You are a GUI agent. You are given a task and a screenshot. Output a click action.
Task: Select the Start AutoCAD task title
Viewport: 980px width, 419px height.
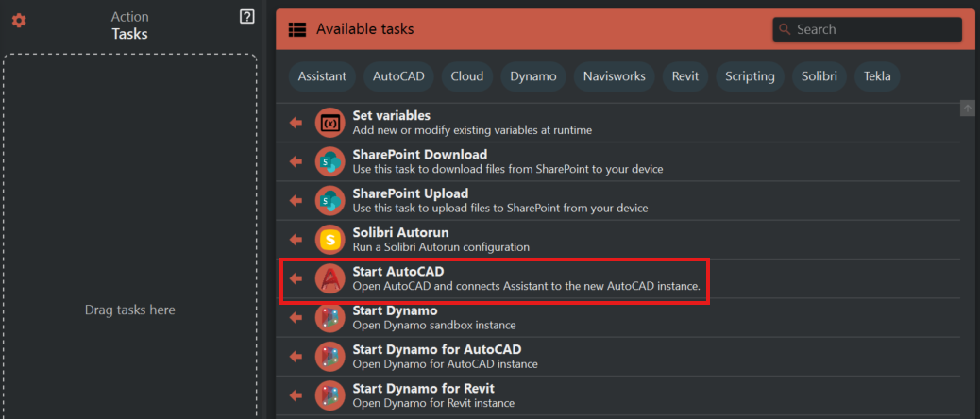(x=398, y=271)
